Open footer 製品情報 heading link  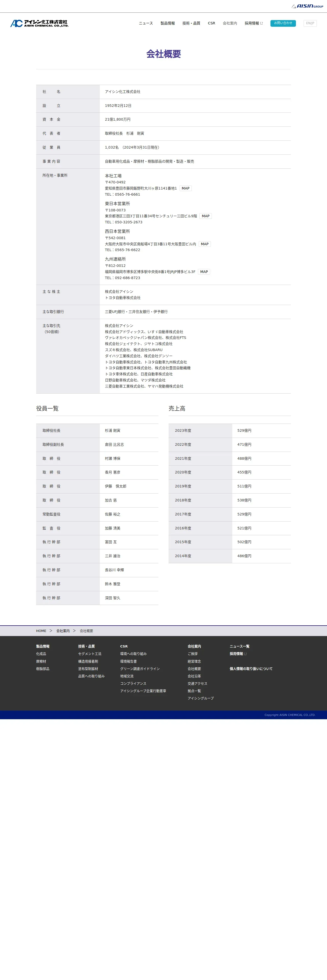tap(43, 646)
